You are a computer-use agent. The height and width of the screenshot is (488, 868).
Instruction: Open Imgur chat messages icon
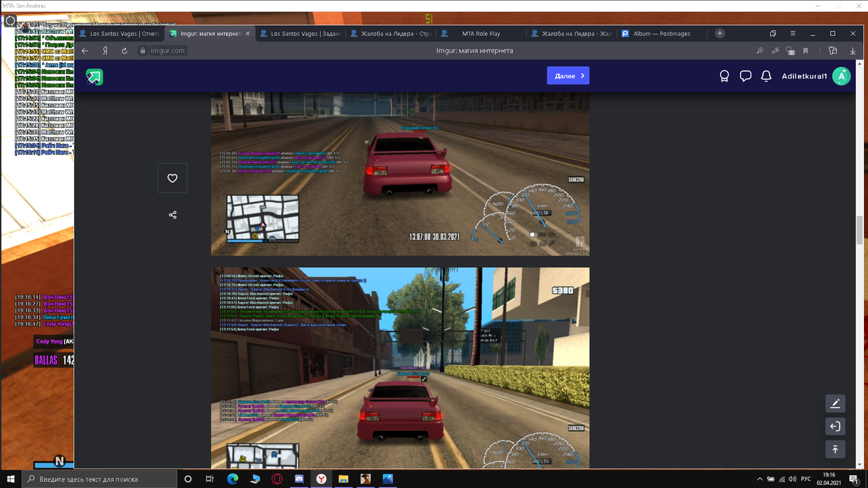tap(745, 77)
